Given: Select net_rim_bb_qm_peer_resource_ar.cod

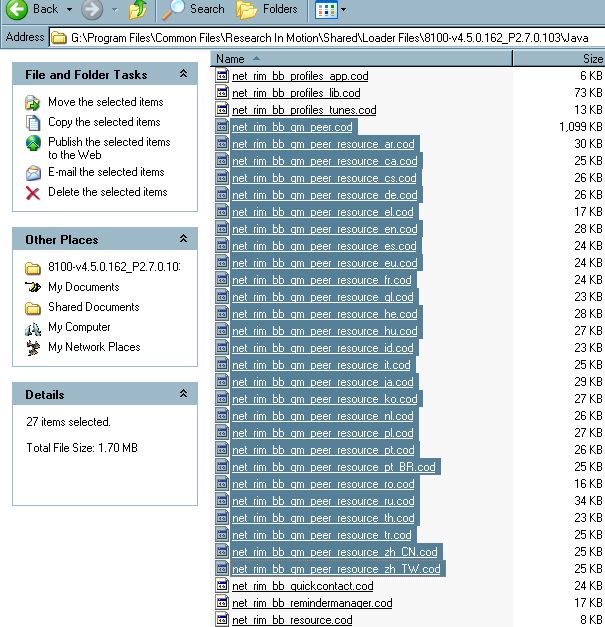Looking at the screenshot, I should [x=323, y=144].
